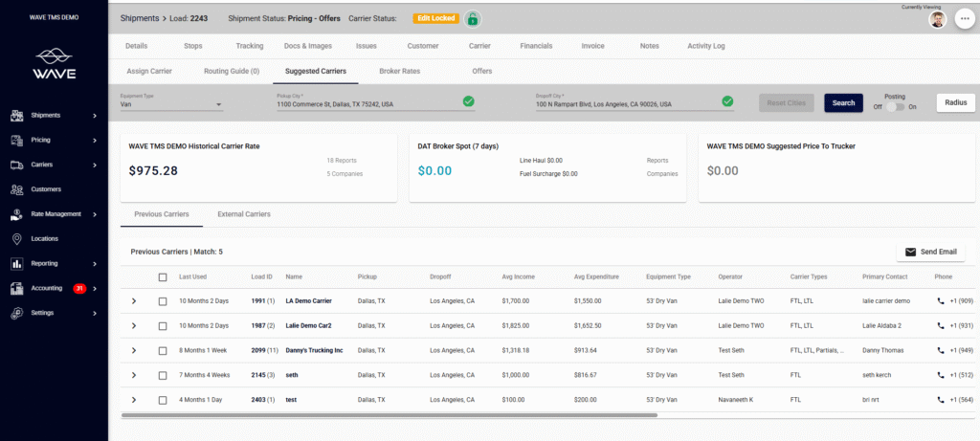Screen dimensions: 980x441
Task: Check the box for Danny's Trucking Inc
Action: [x=163, y=350]
